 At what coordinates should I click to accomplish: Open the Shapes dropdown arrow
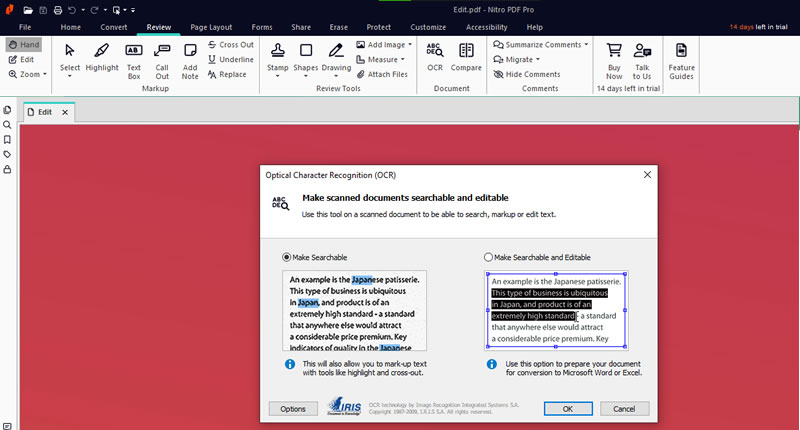[x=306, y=77]
